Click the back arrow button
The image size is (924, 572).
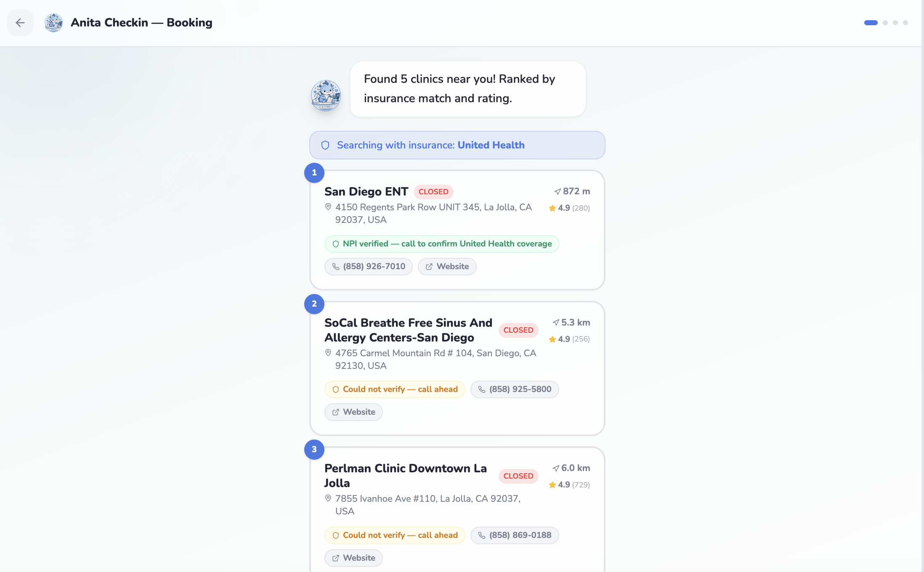(x=20, y=23)
